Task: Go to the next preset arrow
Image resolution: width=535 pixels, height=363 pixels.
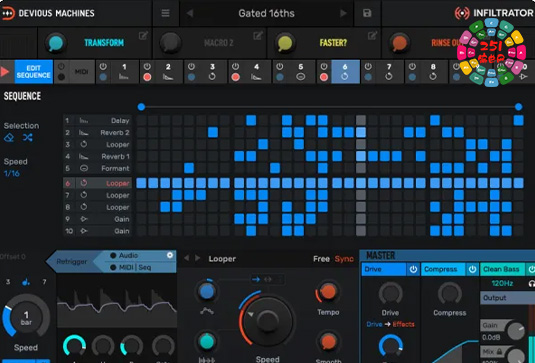Action: tap(343, 13)
